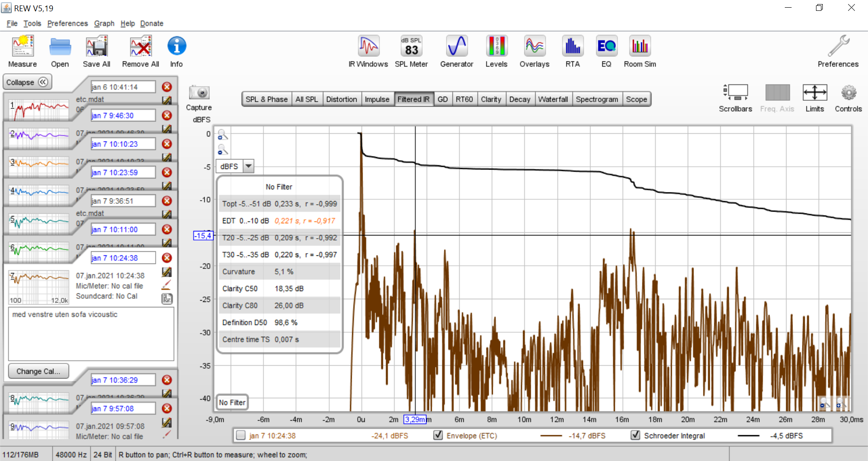
Task: Open IR Windows tool
Action: [x=368, y=46]
